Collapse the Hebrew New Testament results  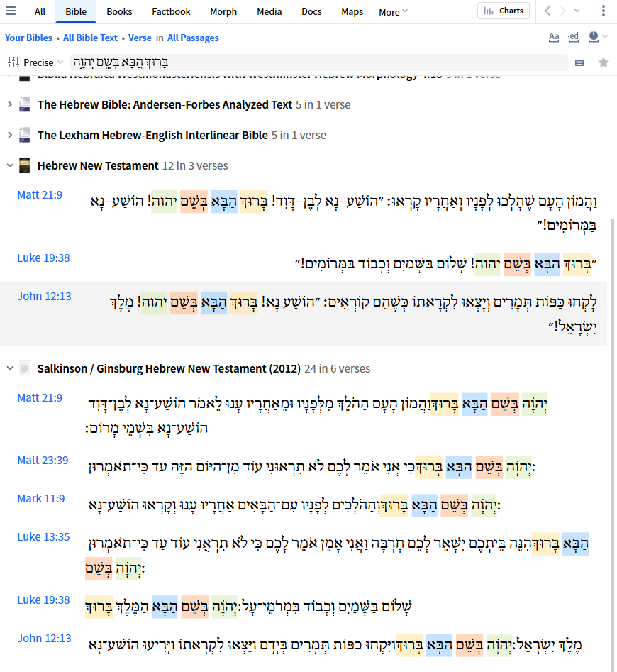pyautogui.click(x=10, y=165)
